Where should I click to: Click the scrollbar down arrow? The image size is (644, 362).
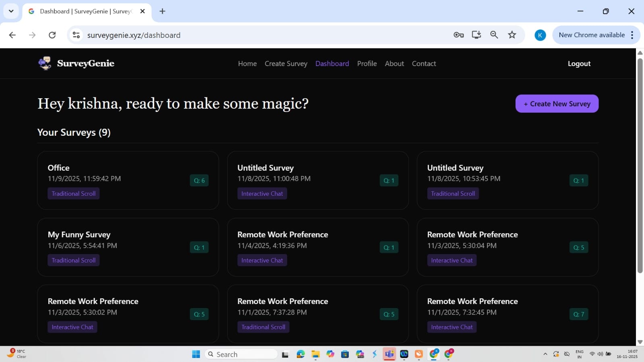pyautogui.click(x=640, y=342)
